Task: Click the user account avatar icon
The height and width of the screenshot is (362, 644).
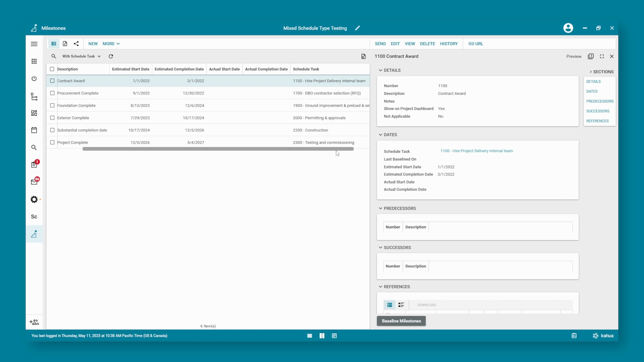Action: point(568,28)
